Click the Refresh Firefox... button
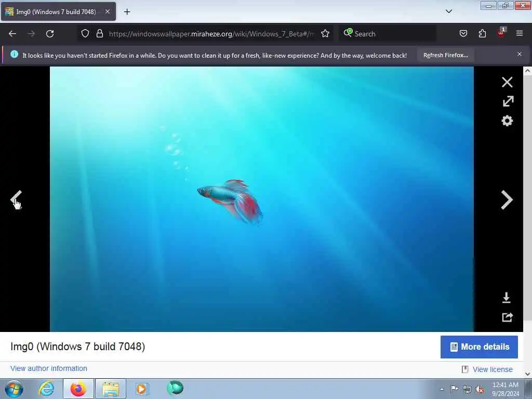This screenshot has height=399, width=532. 445,55
